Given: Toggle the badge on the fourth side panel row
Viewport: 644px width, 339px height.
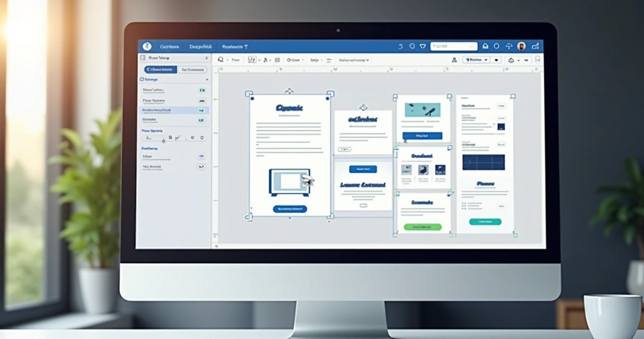Looking at the screenshot, I should pos(202,120).
